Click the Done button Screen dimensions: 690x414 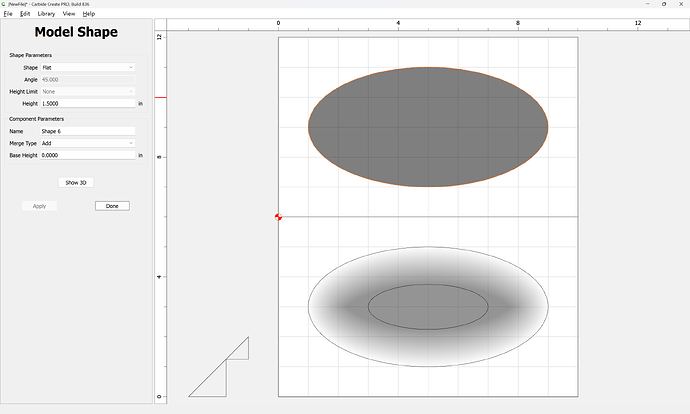coord(112,206)
